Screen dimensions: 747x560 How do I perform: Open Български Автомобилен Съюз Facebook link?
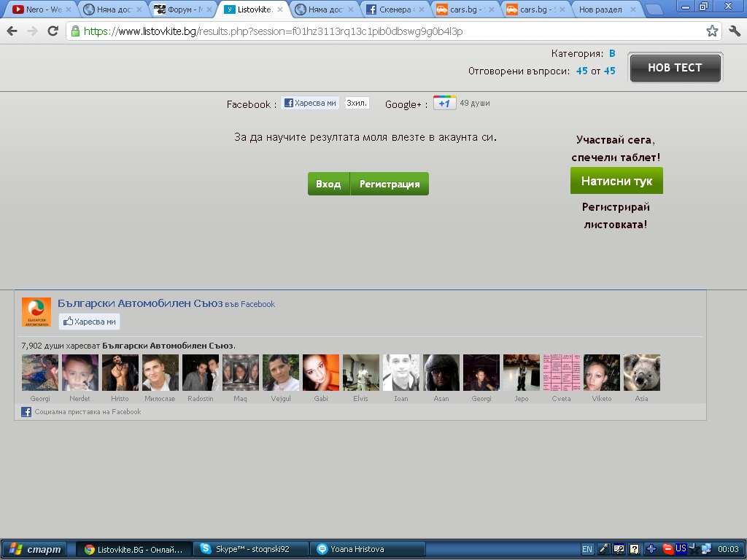click(x=140, y=303)
